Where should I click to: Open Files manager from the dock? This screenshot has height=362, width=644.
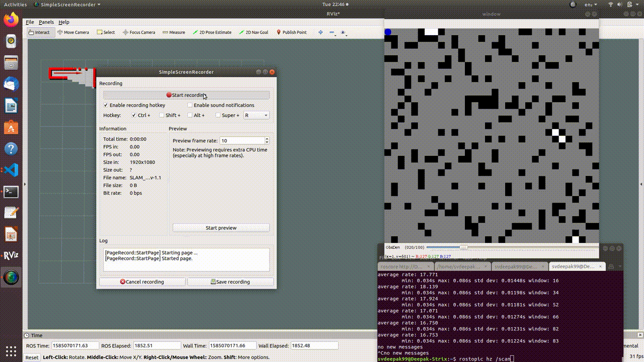tap(11, 63)
